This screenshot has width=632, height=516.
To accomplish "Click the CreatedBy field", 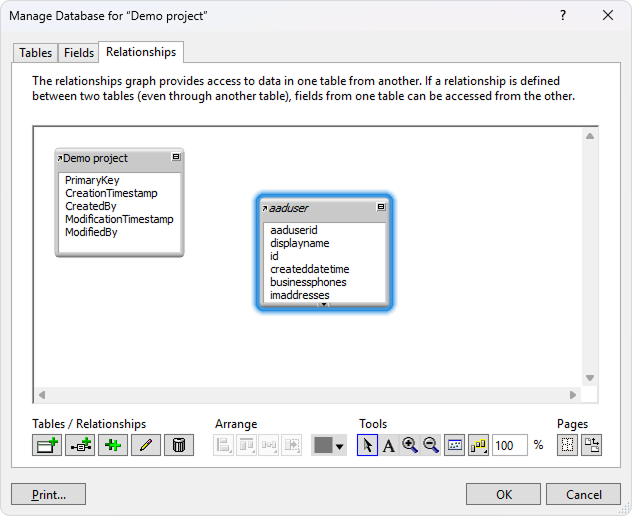I will [x=91, y=206].
